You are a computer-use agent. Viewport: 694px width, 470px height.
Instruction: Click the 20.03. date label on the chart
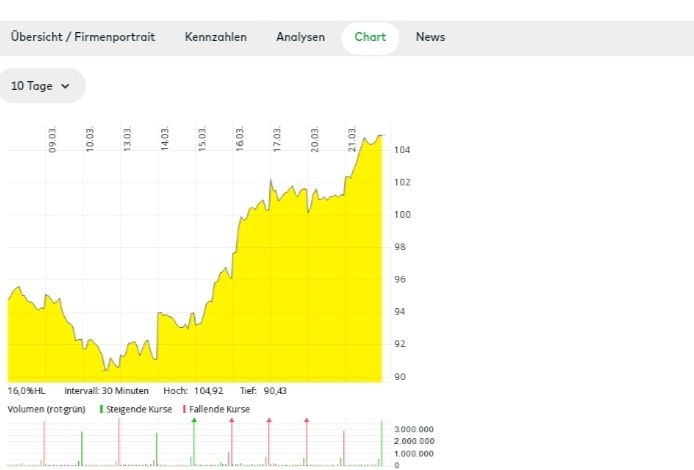point(315,139)
